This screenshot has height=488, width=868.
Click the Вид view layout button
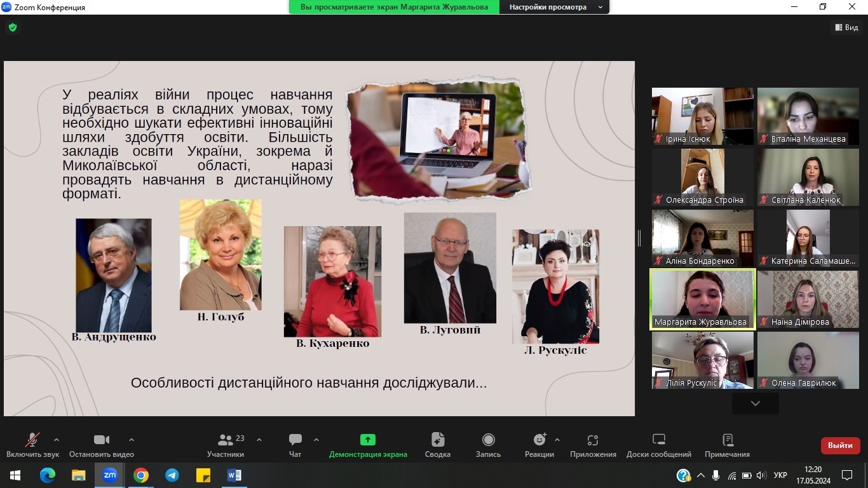click(846, 27)
